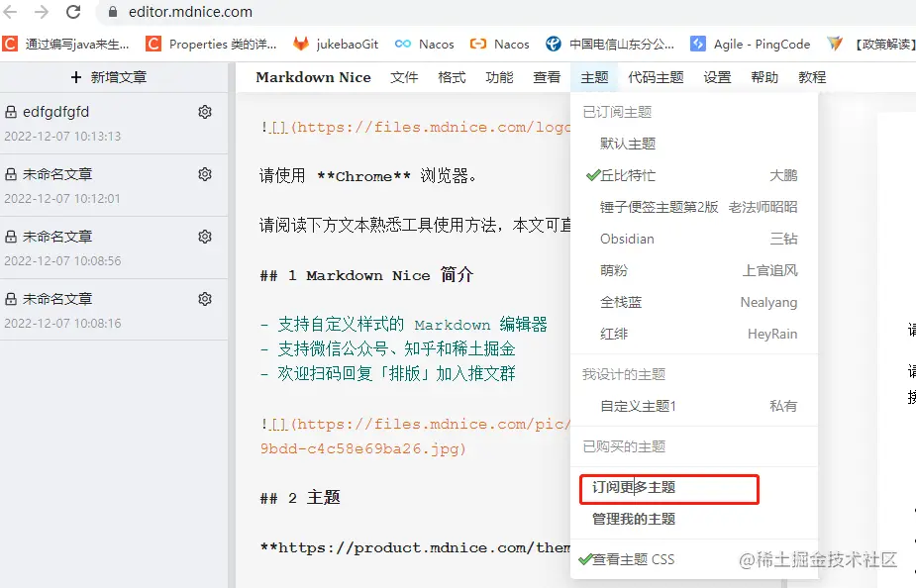The width and height of the screenshot is (916, 588).
Task: Click '支持微信公众号、知乎和稀土掘金' line
Action: pyautogui.click(x=387, y=349)
